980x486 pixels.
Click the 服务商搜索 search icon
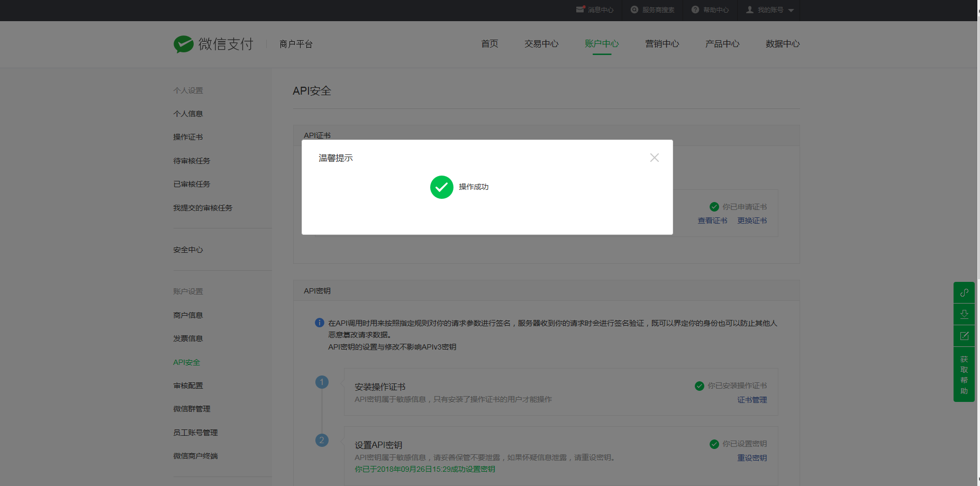[634, 10]
